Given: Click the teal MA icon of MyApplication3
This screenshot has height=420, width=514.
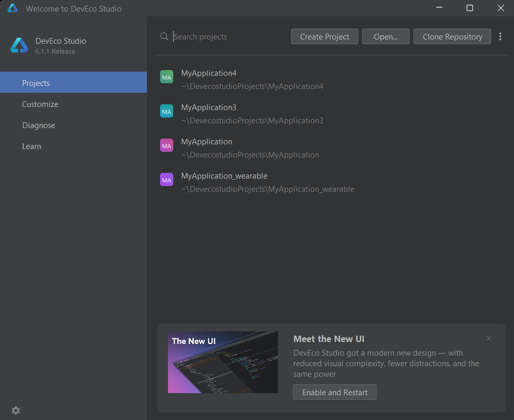Looking at the screenshot, I should 166,111.
